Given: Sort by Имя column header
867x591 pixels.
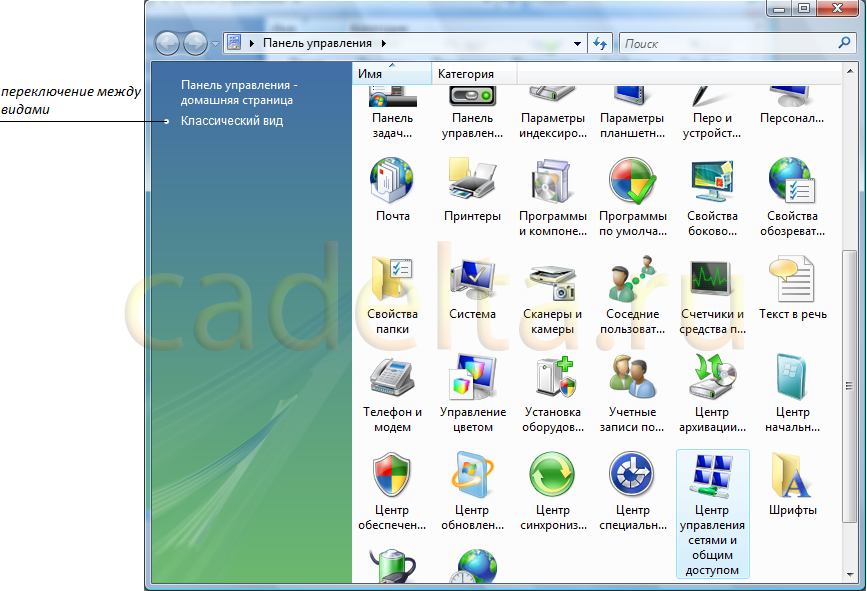Looking at the screenshot, I should click(x=370, y=74).
